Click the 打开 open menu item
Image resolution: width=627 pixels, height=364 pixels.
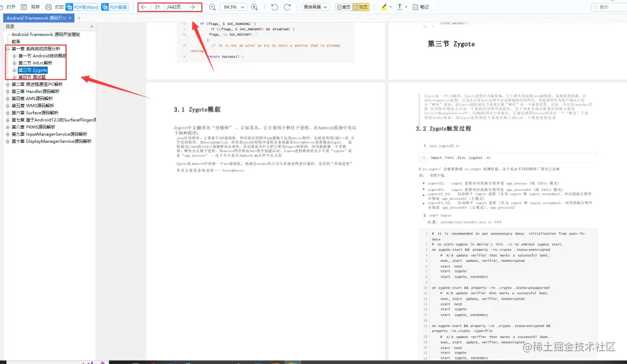(x=8, y=7)
